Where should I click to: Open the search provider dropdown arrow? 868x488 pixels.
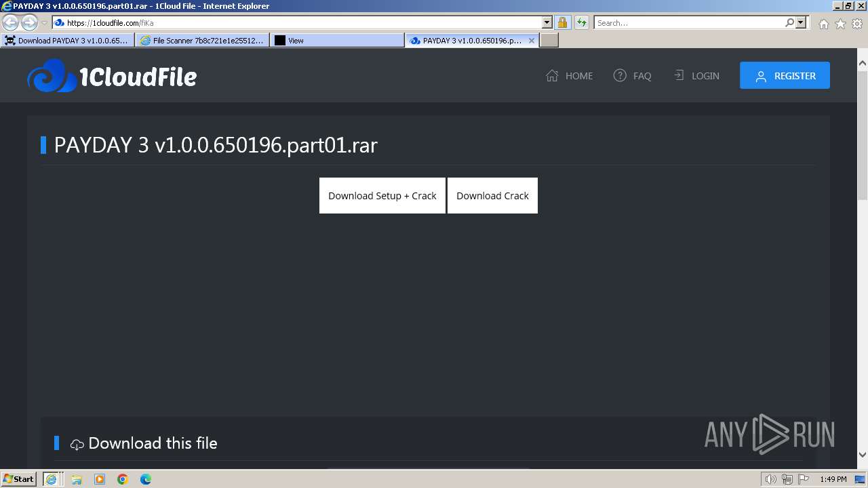point(801,22)
